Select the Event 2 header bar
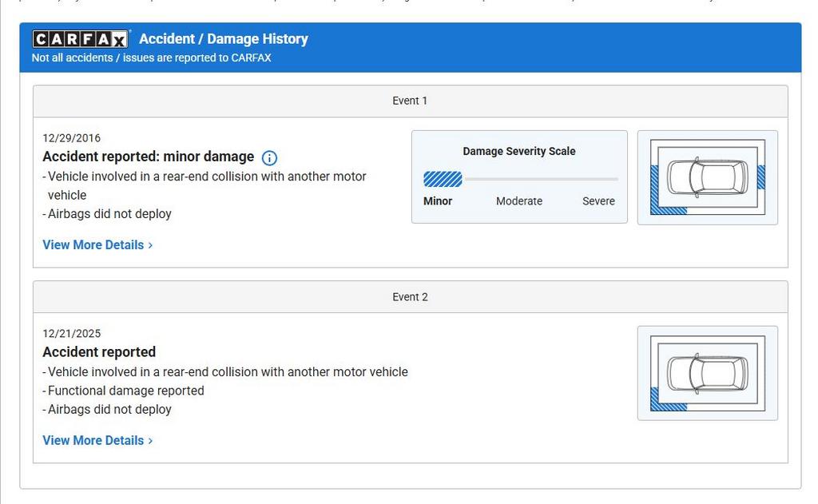Image resolution: width=818 pixels, height=504 pixels. click(410, 296)
